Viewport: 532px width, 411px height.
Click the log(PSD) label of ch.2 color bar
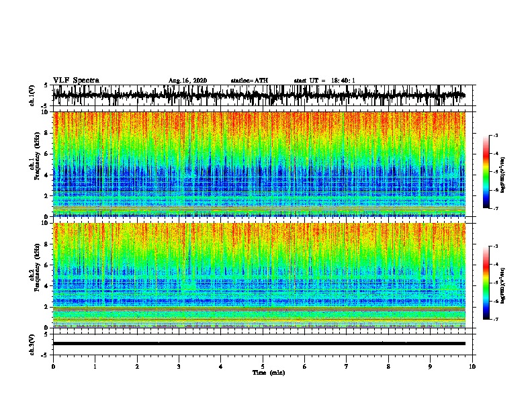point(503,285)
